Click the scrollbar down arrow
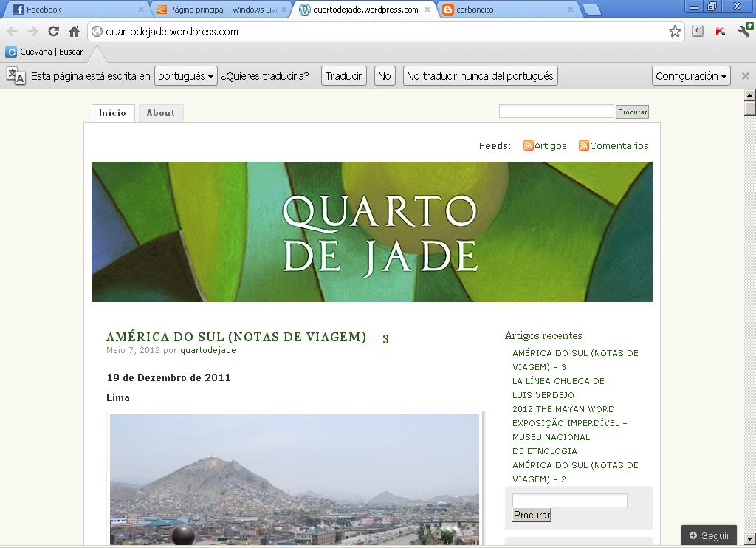This screenshot has height=548, width=756. [x=749, y=539]
